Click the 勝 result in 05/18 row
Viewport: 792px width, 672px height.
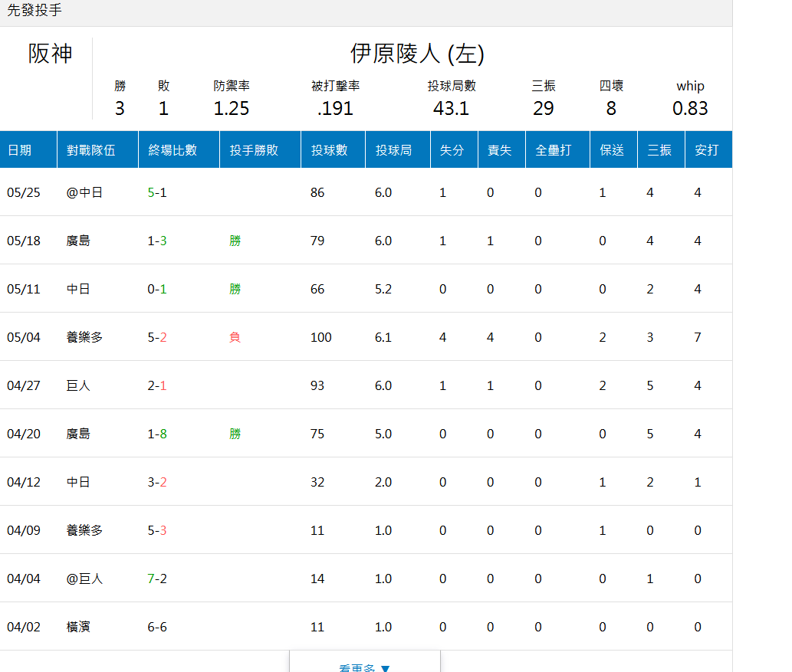pyautogui.click(x=235, y=241)
